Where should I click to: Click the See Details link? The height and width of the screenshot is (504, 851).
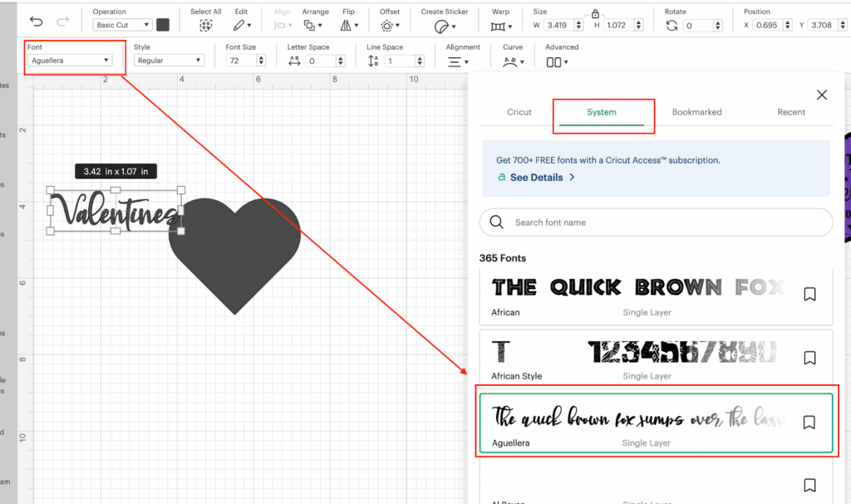(537, 178)
